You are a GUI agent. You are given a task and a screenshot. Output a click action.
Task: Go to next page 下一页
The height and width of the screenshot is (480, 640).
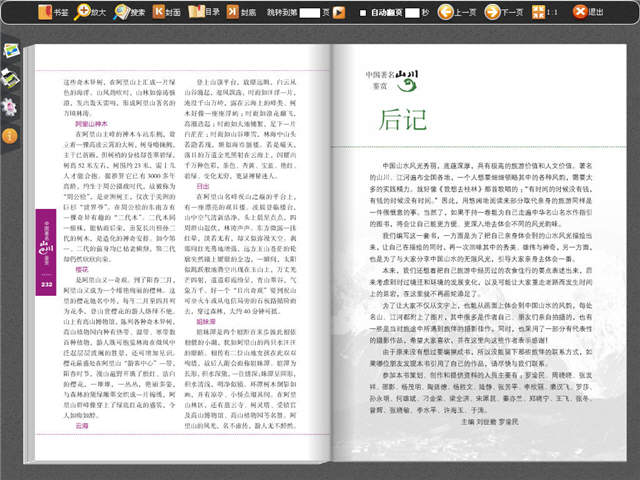[x=503, y=12]
